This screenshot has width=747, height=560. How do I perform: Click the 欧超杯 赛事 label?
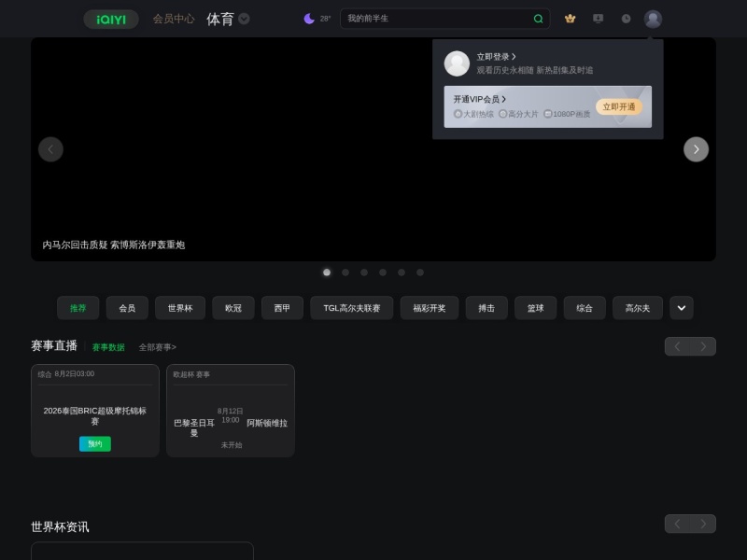[x=191, y=375]
